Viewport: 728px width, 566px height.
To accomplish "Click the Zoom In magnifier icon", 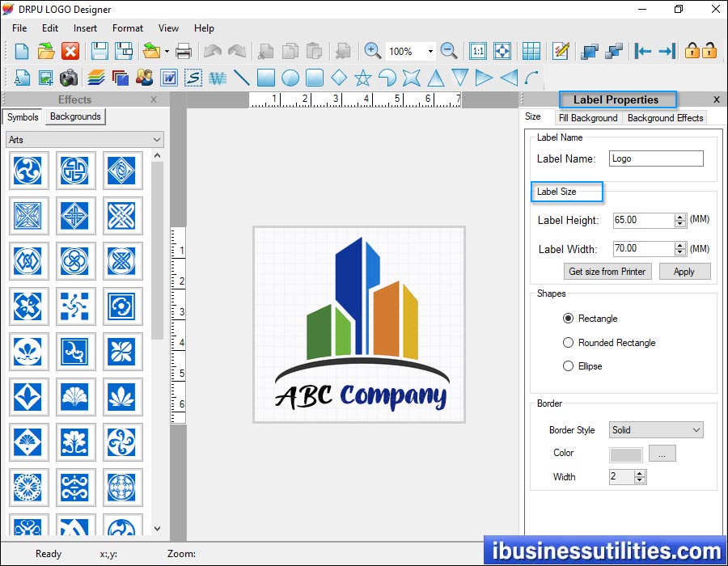I will [x=372, y=51].
